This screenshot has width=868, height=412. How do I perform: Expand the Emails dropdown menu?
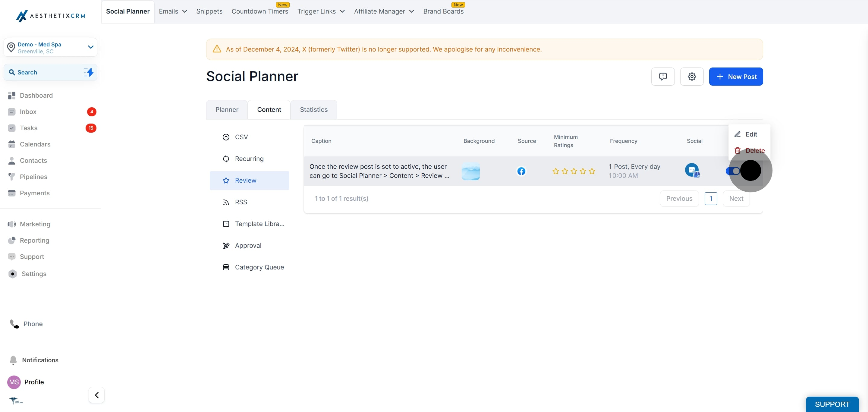[x=173, y=11]
